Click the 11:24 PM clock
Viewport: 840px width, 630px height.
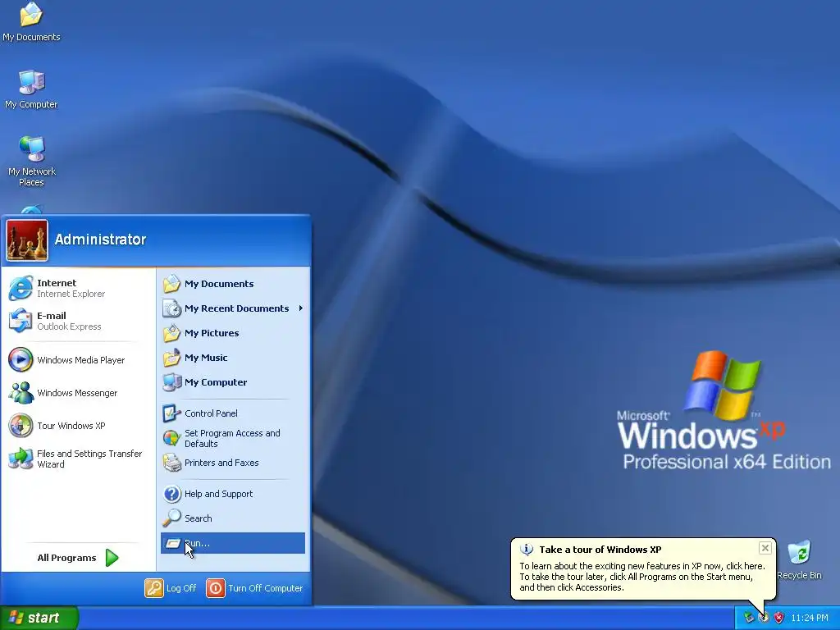click(810, 618)
